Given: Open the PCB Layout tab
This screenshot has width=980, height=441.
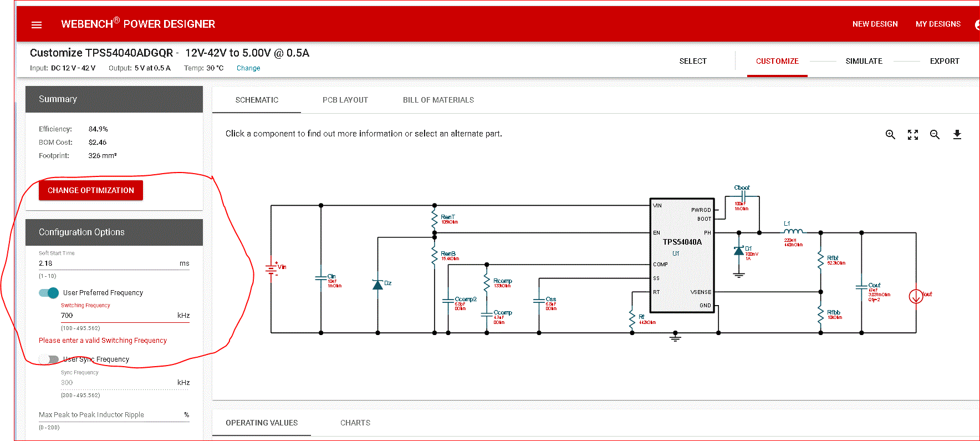Looking at the screenshot, I should click(x=345, y=100).
